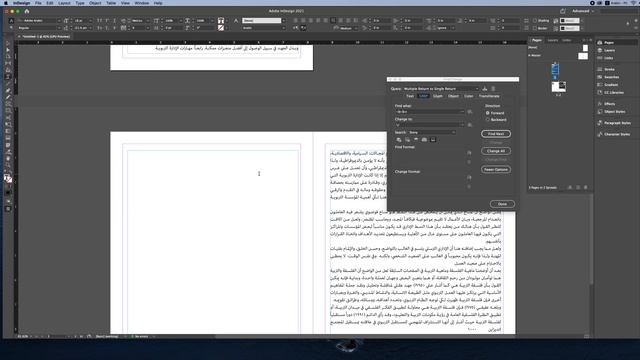Screen dimensions: 640x360
Task: Open the Type menu in menu bar
Action: (x=80, y=3)
